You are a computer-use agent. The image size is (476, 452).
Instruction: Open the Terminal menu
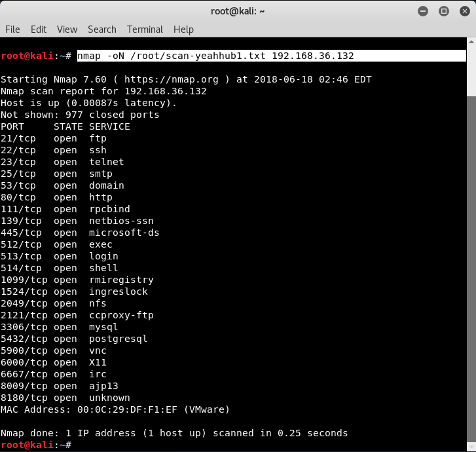pos(145,29)
